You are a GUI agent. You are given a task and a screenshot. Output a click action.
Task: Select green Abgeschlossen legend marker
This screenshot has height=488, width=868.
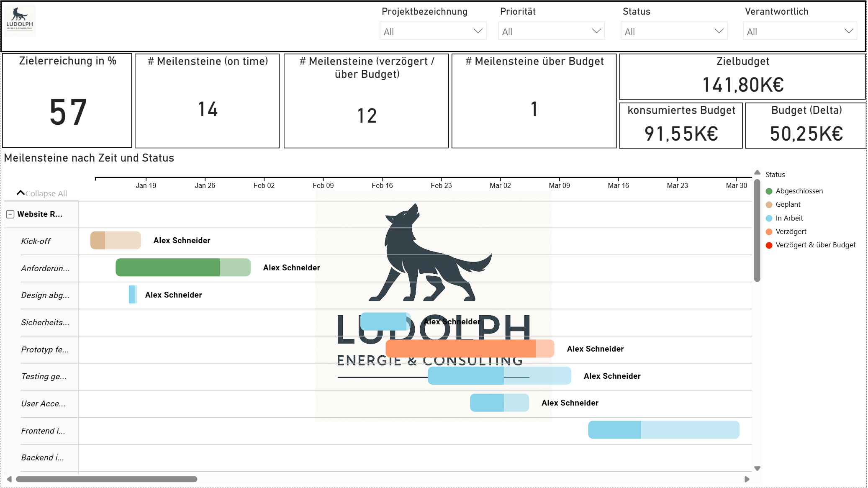(769, 191)
